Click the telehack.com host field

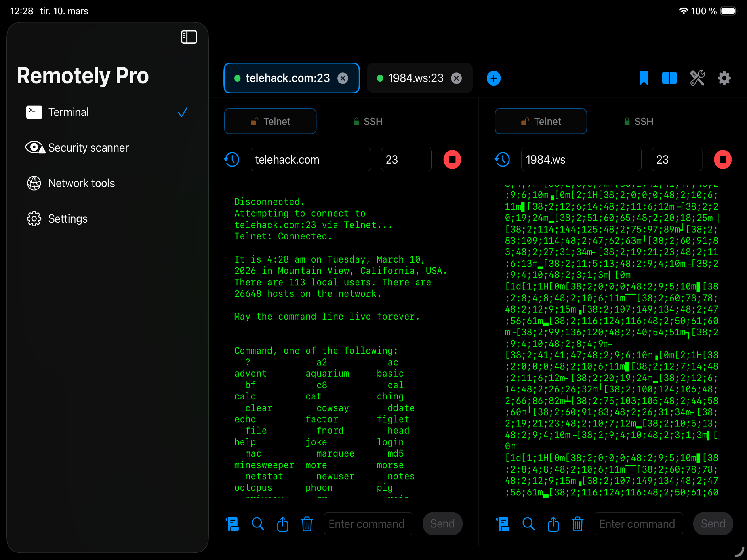coord(311,159)
